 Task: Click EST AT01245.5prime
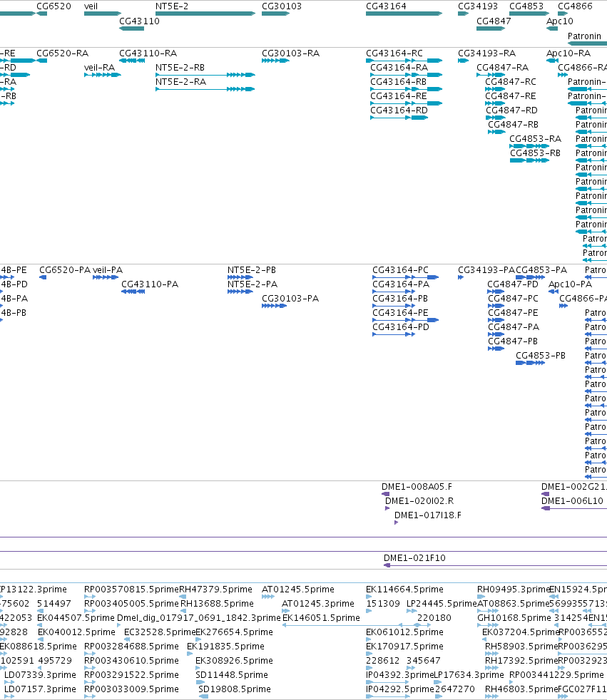point(298,590)
